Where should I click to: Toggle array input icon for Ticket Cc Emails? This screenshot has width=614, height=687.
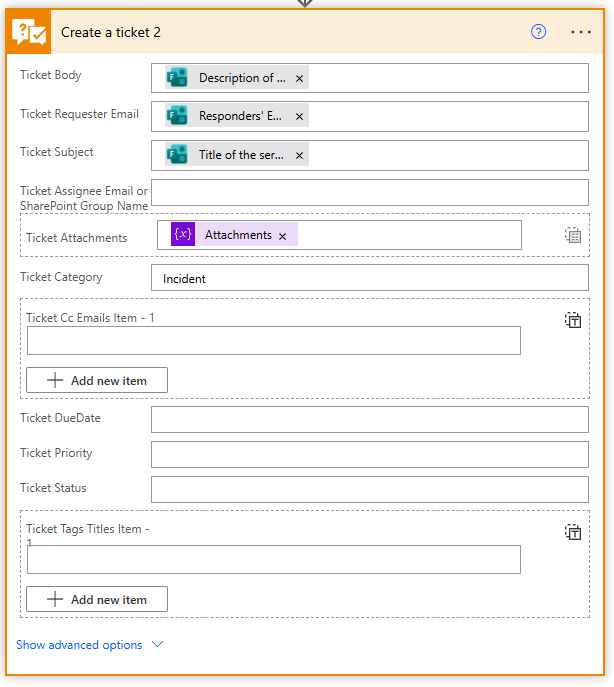573,321
